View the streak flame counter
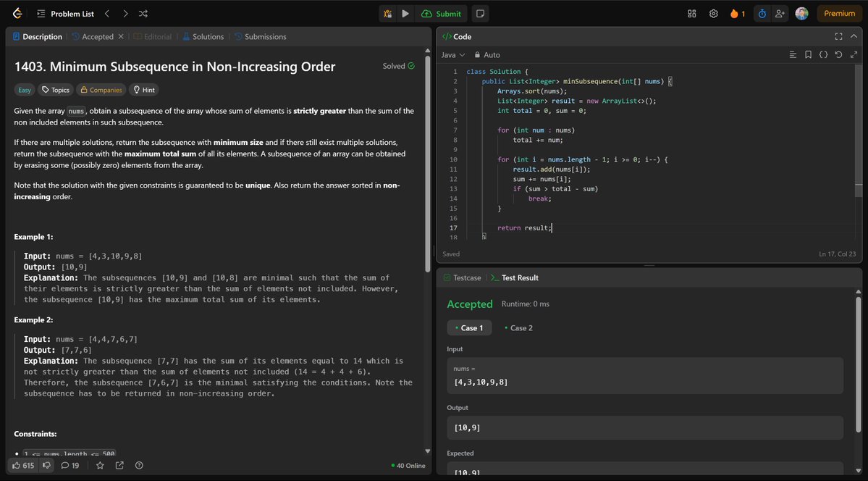 (x=738, y=14)
